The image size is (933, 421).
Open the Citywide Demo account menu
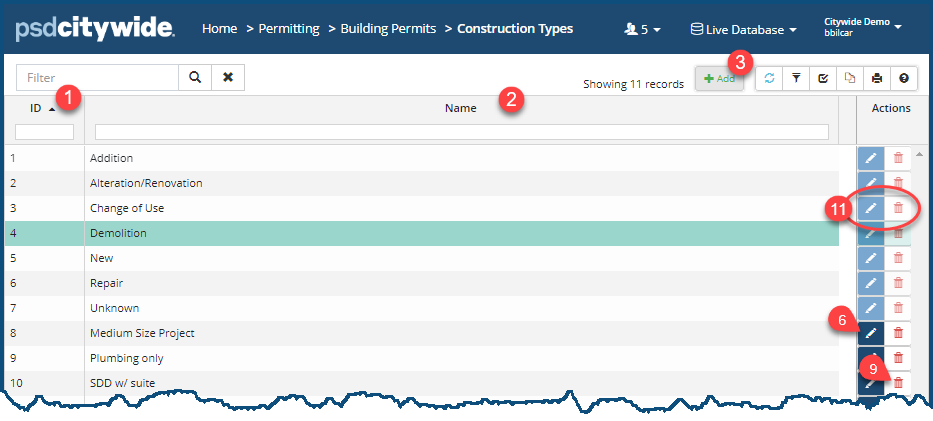click(x=862, y=27)
